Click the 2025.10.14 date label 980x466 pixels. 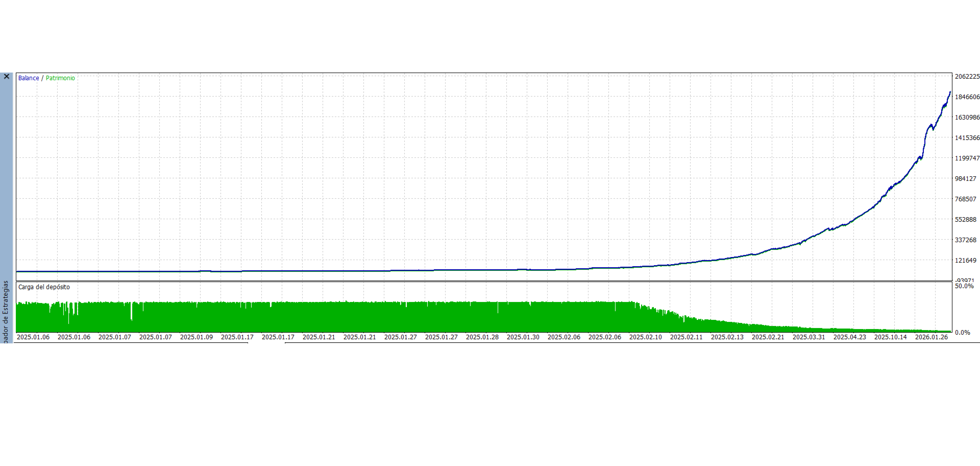pyautogui.click(x=891, y=337)
